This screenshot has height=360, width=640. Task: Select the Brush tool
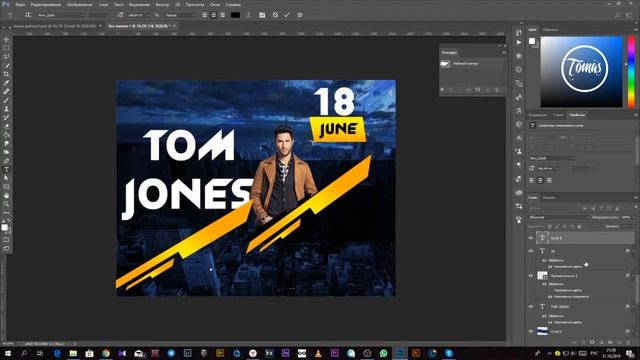tap(6, 100)
